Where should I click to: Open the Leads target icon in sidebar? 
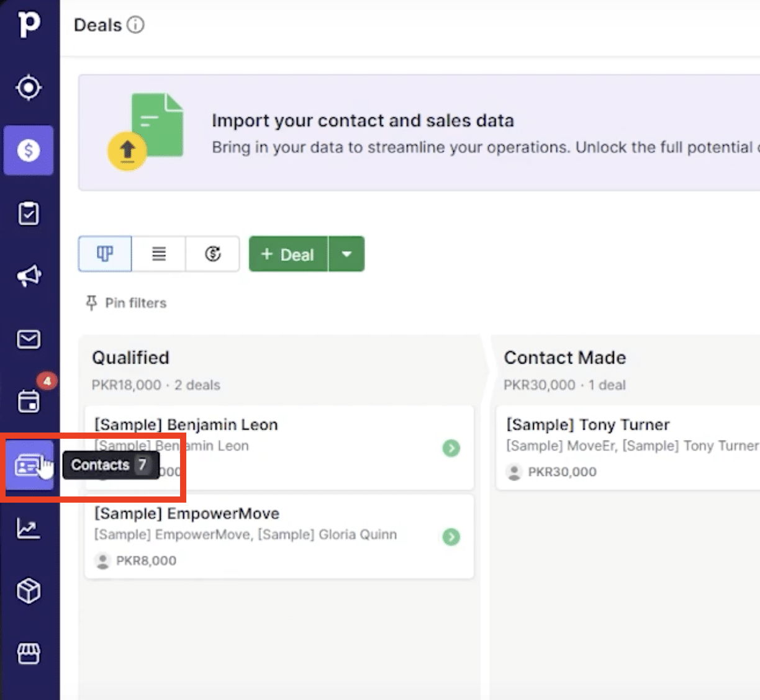tap(29, 87)
